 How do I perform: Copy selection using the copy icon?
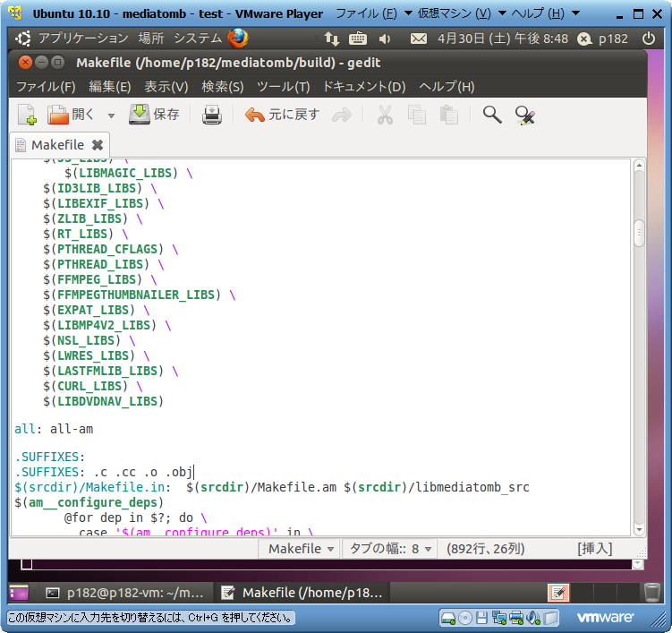pyautogui.click(x=417, y=115)
